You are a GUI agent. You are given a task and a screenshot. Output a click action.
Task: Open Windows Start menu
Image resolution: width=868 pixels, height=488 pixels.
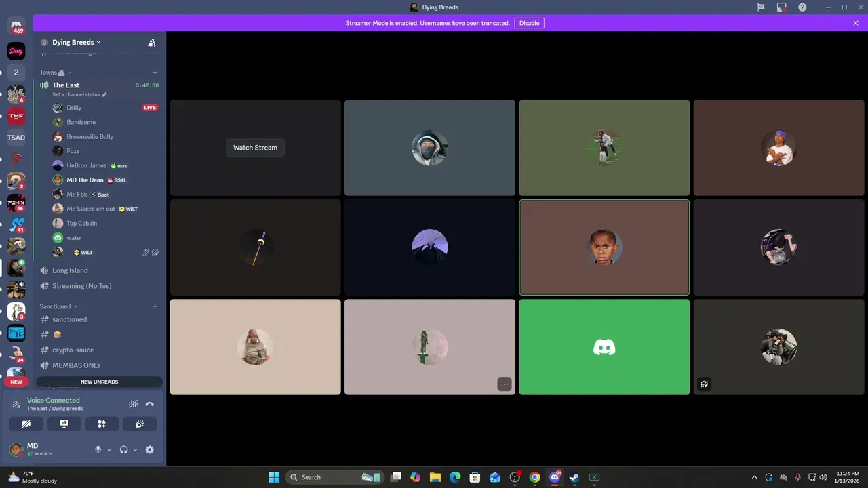274,477
